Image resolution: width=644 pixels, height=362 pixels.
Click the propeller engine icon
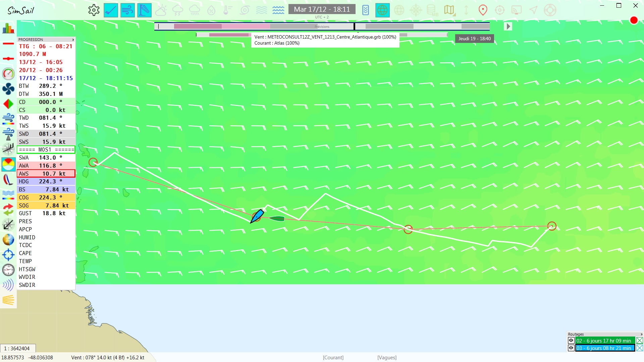(8, 89)
